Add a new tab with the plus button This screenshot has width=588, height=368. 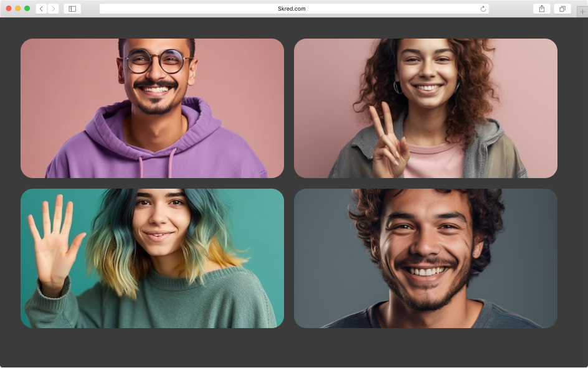pos(582,11)
